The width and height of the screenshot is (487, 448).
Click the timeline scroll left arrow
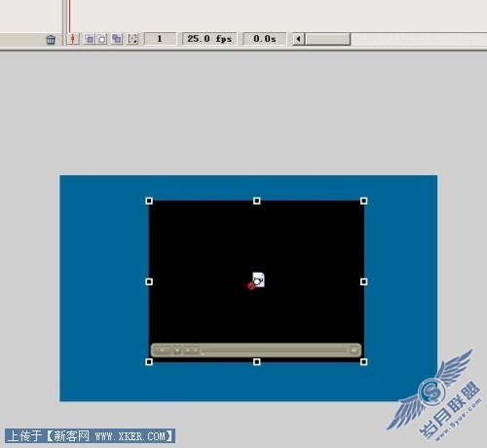pyautogui.click(x=298, y=39)
